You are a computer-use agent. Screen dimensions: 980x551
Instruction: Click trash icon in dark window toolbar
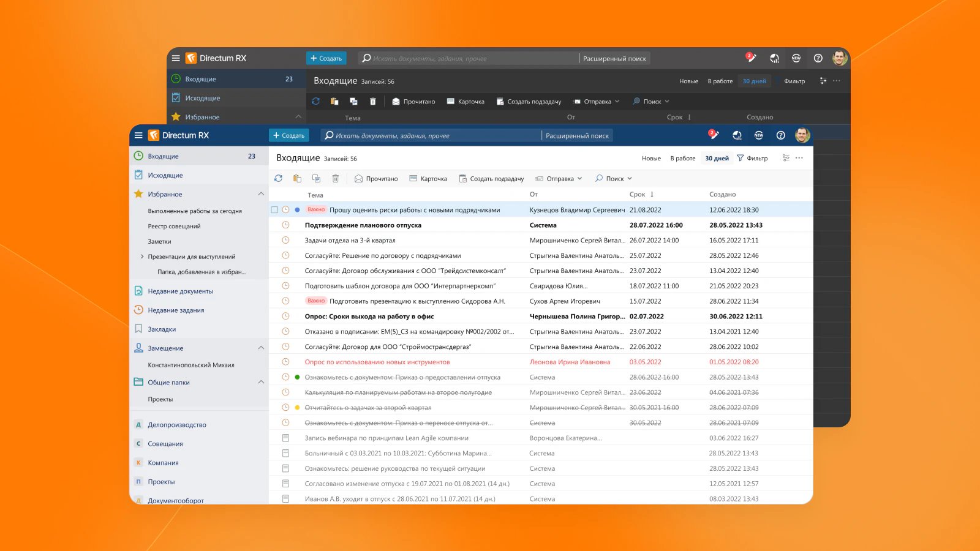pos(372,101)
